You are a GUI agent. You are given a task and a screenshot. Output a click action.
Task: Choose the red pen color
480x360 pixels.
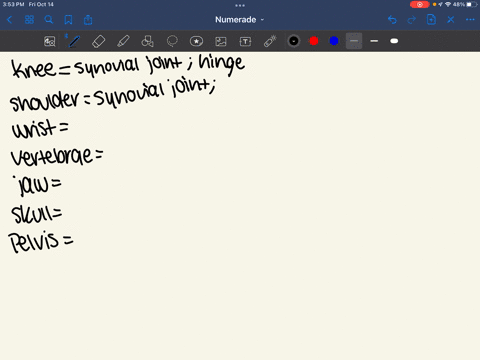314,41
